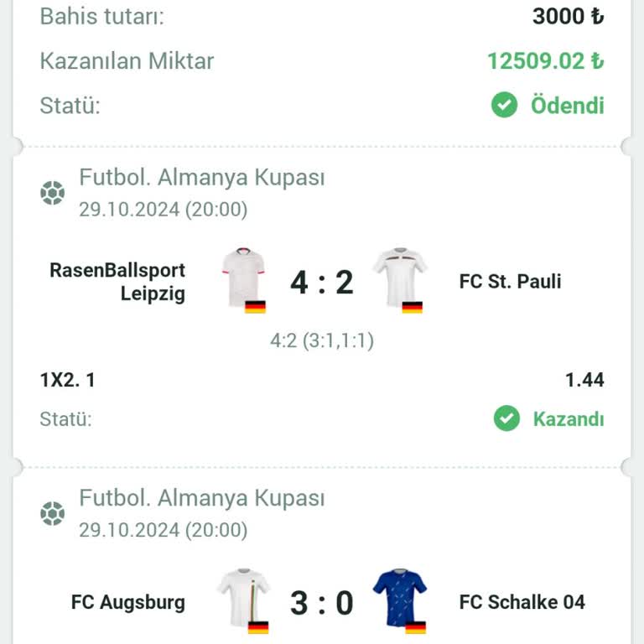Viewport: 644px width, 644px height.
Task: Tap the soccer ball icon for Leipzig match
Action: [52, 193]
